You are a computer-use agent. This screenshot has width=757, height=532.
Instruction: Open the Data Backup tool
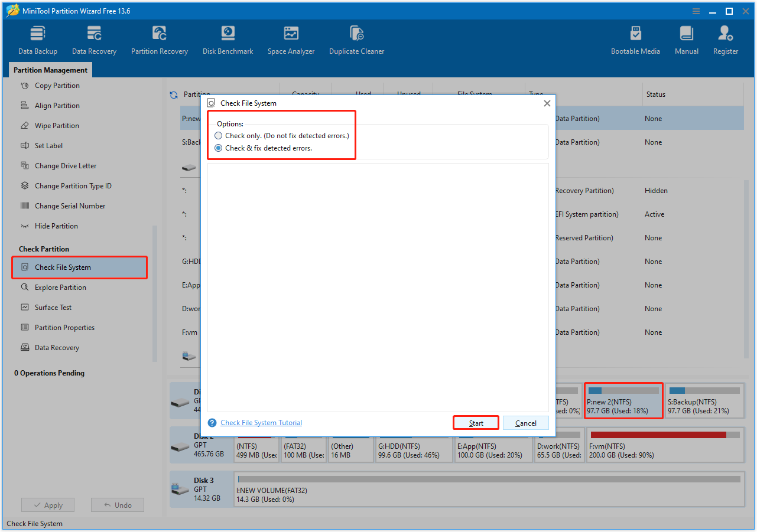point(38,40)
